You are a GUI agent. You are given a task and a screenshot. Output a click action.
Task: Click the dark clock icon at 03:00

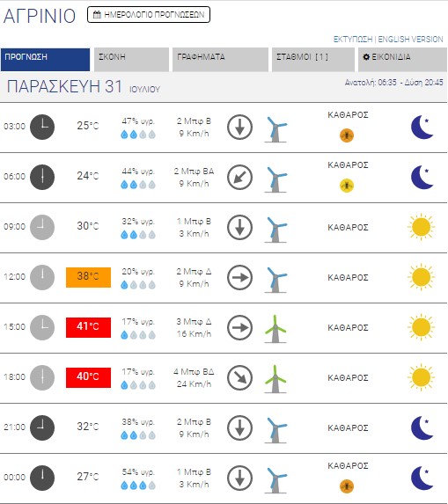click(42, 127)
